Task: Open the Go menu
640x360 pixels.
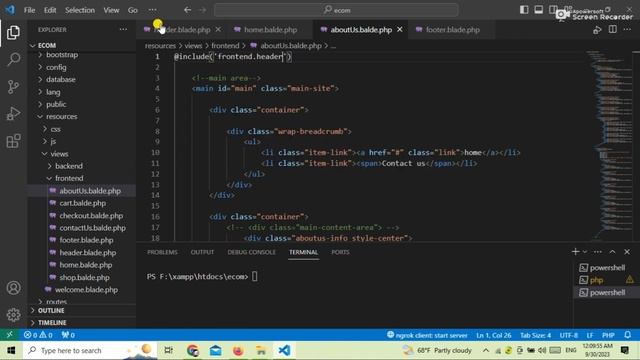Action: point(133,10)
